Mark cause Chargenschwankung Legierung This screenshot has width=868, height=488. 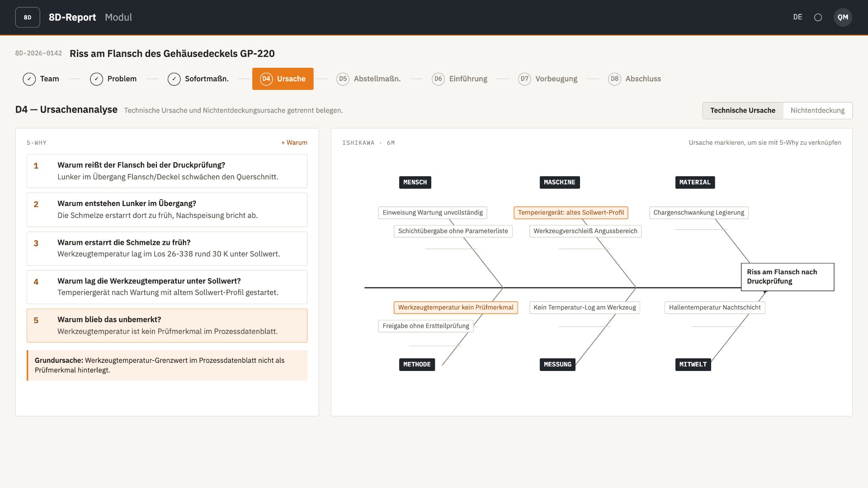coord(699,212)
